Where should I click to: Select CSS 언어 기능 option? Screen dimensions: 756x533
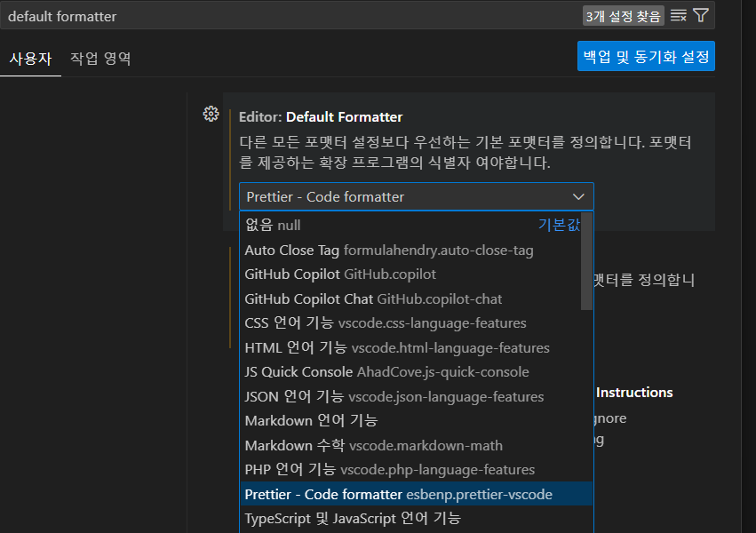click(x=417, y=322)
